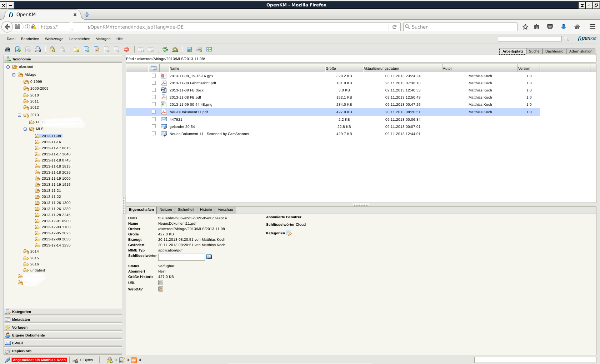This screenshot has width=600, height=364.
Task: Open the find document search tool
Action: pyautogui.click(x=7, y=49)
